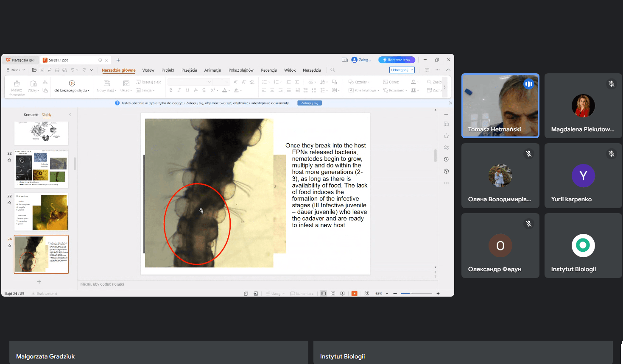The width and height of the screenshot is (623, 364).
Task: Click the history clock icon in right sidebar
Action: pyautogui.click(x=446, y=159)
